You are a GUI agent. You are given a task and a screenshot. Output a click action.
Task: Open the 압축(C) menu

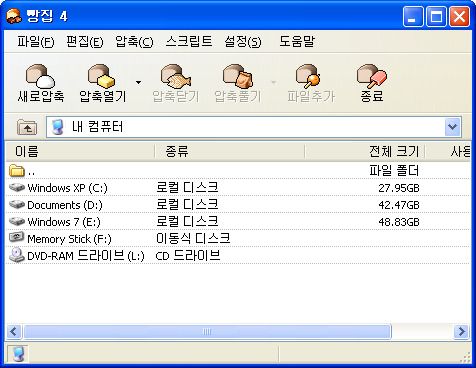point(134,42)
